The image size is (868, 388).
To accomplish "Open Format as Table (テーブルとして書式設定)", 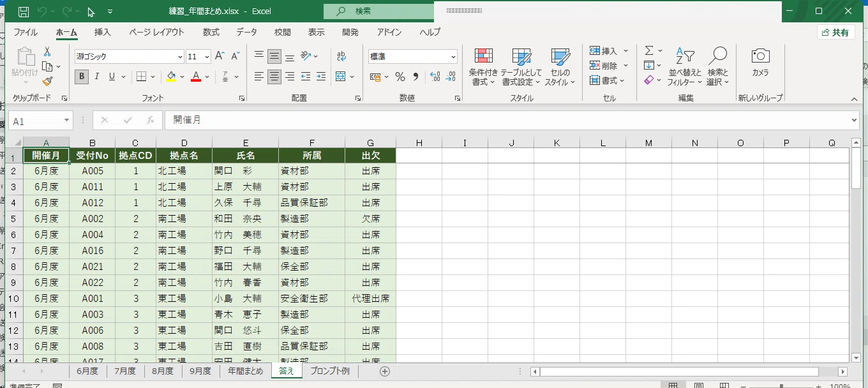I will pyautogui.click(x=521, y=68).
